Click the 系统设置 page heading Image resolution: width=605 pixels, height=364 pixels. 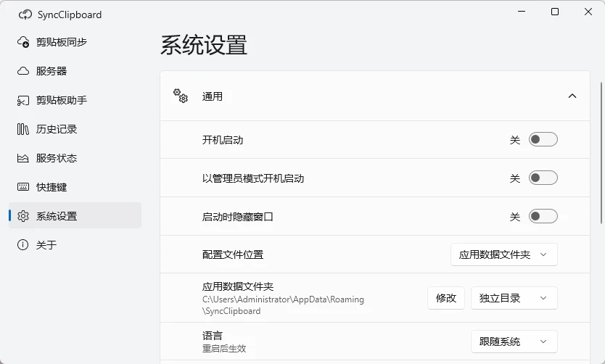click(x=204, y=45)
